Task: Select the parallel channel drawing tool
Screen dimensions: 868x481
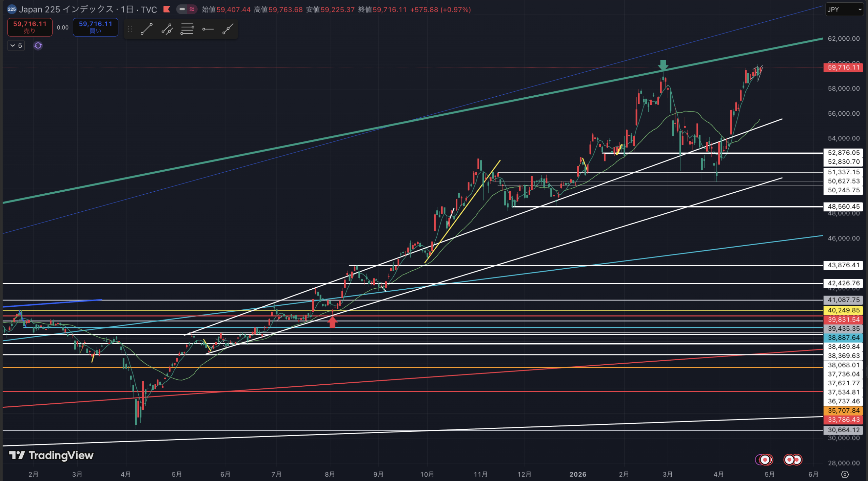Action: pyautogui.click(x=167, y=29)
